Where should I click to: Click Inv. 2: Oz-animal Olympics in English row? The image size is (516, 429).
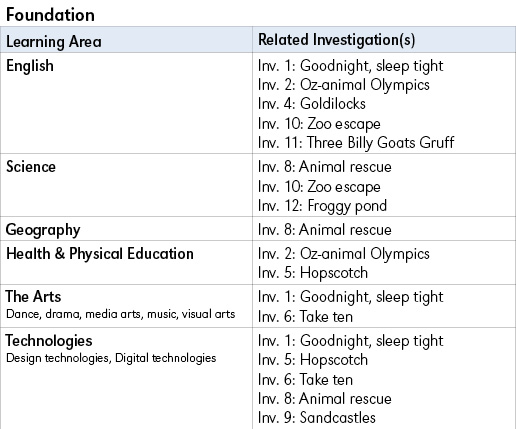344,85
